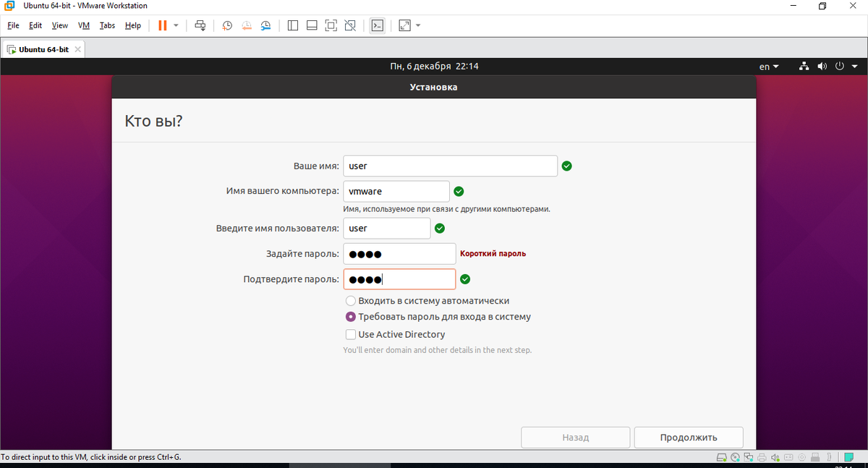Click the green checkmark beside computer name
Image resolution: width=868 pixels, height=468 pixels.
459,192
